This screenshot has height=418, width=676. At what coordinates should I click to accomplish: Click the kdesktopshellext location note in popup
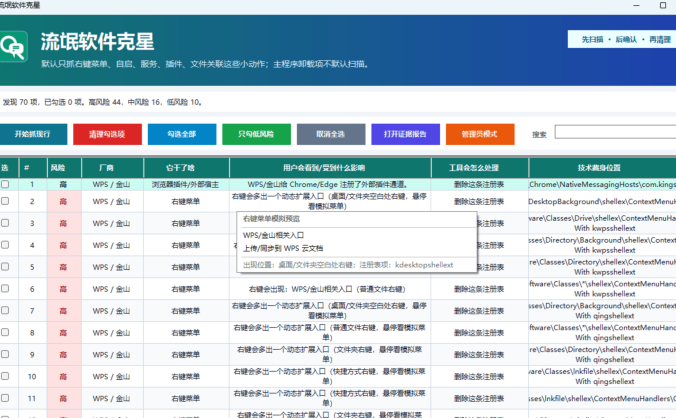[348, 265]
